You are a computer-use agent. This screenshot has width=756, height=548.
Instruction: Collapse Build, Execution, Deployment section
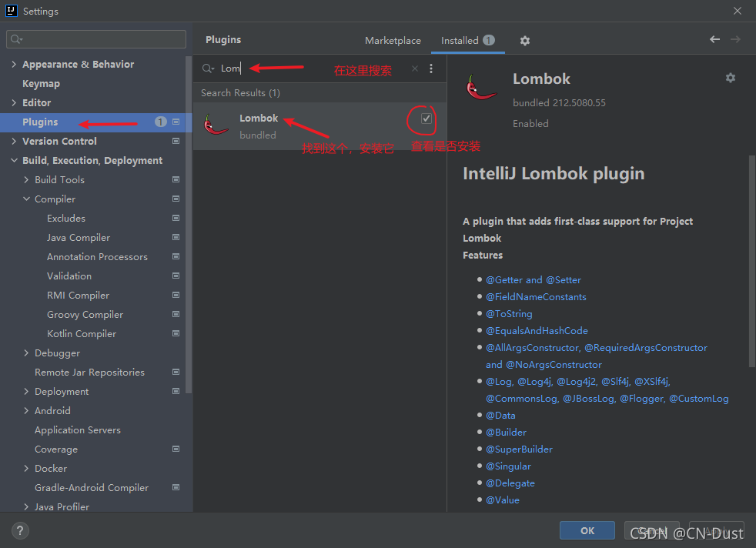(x=14, y=161)
